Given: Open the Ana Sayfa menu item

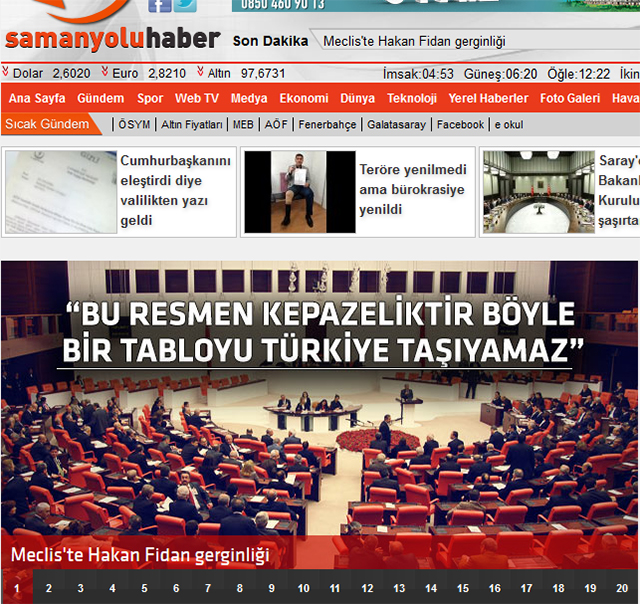Looking at the screenshot, I should pos(37,99).
